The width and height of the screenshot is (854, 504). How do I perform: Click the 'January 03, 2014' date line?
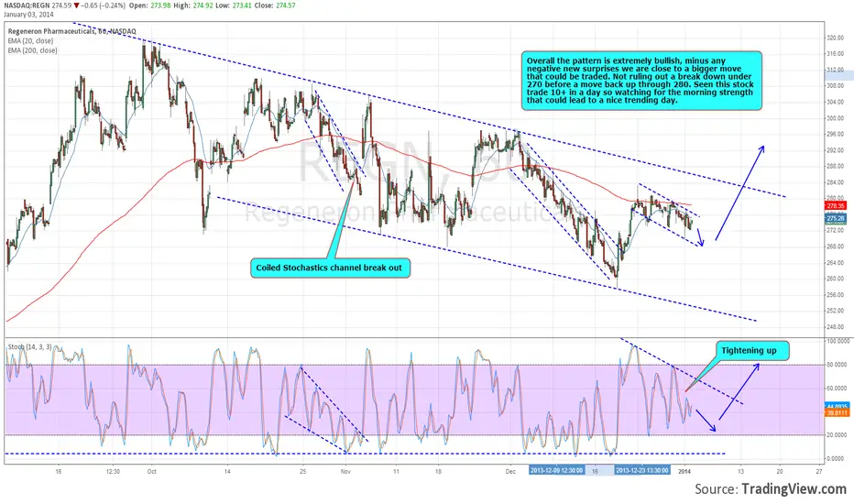(29, 15)
